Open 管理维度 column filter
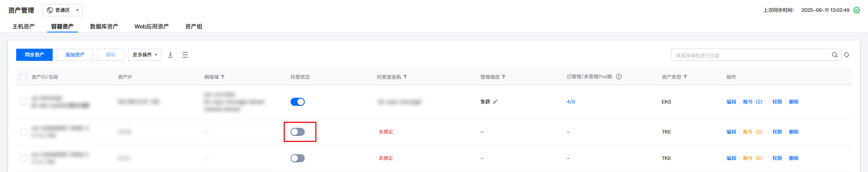The height and width of the screenshot is (172, 868). [504, 77]
